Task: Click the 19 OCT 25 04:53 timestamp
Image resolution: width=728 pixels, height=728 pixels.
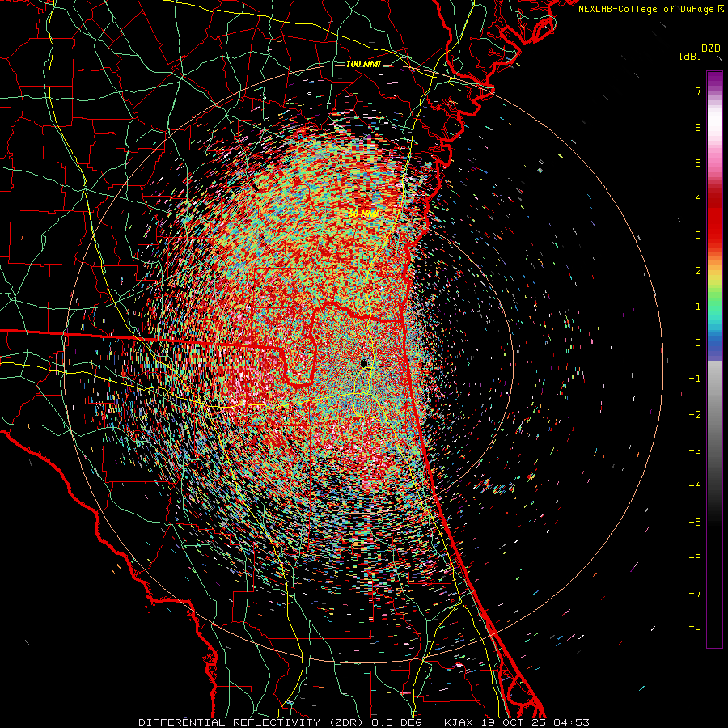Action: click(x=534, y=722)
